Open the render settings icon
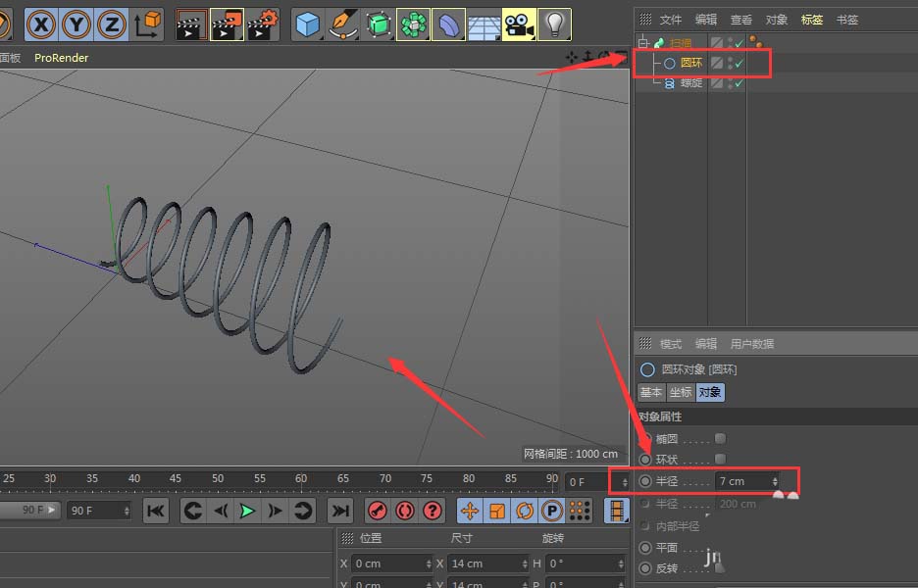The width and height of the screenshot is (918, 588). tap(260, 24)
